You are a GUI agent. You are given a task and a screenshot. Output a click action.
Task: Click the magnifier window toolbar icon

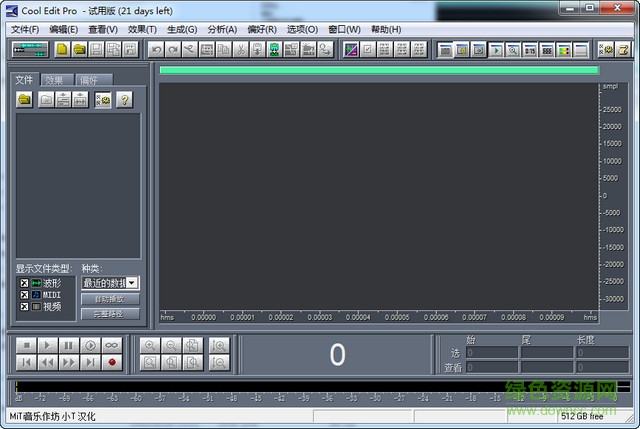coord(513,50)
